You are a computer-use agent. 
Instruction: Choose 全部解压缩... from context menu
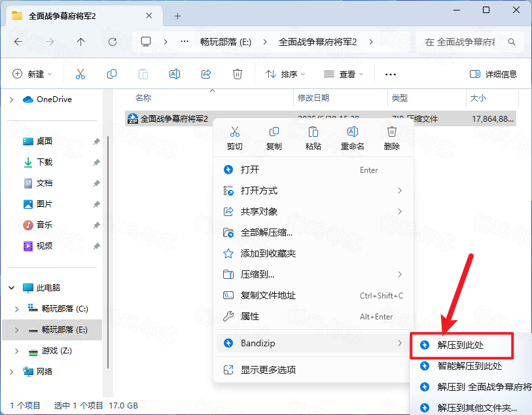point(313,233)
